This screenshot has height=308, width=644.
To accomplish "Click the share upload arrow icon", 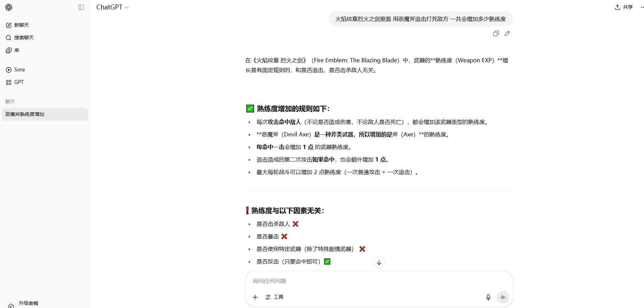I will [x=618, y=7].
